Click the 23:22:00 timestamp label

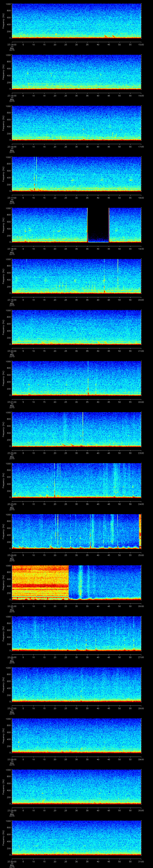(x=12, y=453)
